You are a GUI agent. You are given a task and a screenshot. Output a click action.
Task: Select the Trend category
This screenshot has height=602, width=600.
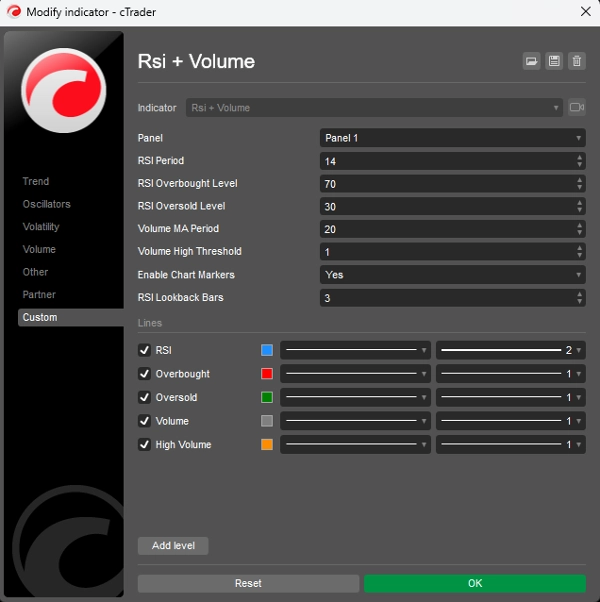click(x=36, y=181)
